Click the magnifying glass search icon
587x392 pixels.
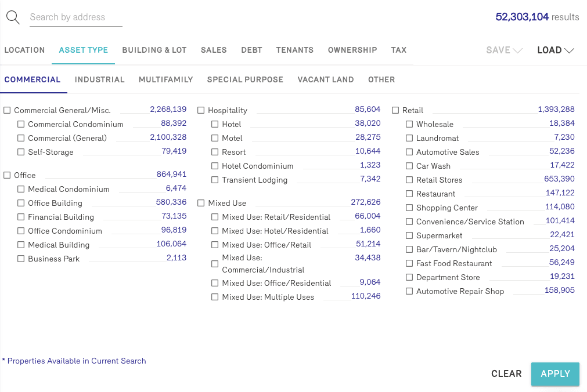coord(13,17)
